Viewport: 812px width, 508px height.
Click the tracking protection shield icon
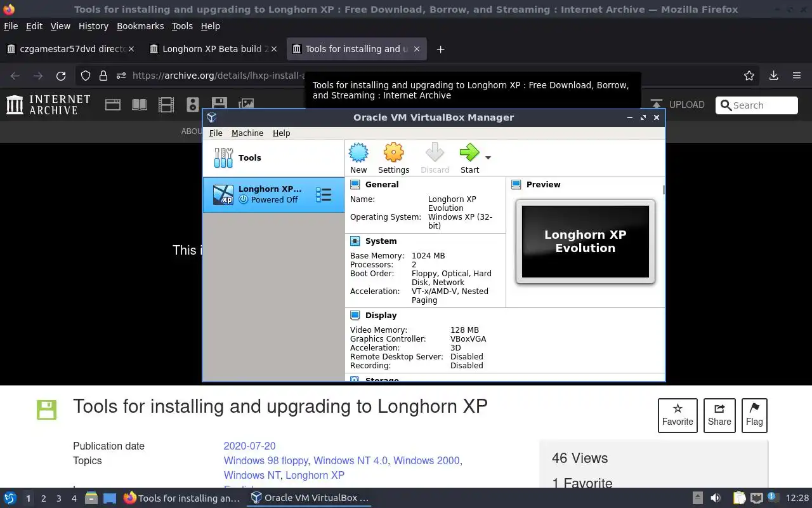coord(86,76)
